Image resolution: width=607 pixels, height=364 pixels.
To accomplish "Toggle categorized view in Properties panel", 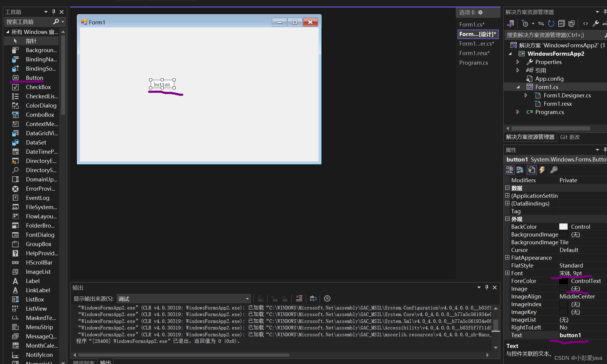I will pos(509,170).
